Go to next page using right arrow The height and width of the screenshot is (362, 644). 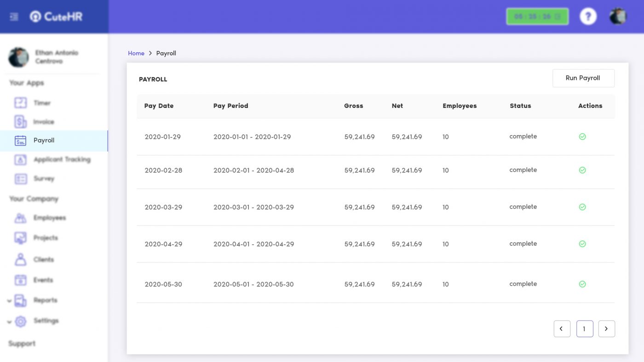[606, 329]
